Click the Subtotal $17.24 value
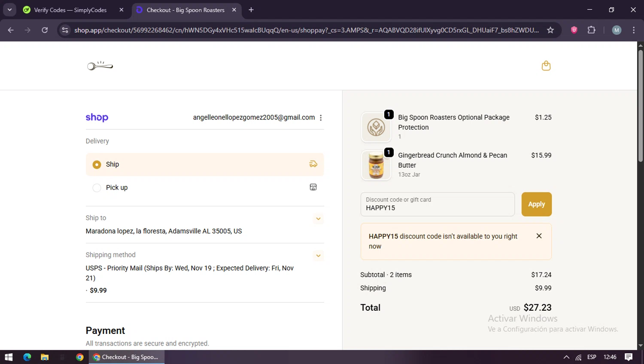 coord(541,275)
